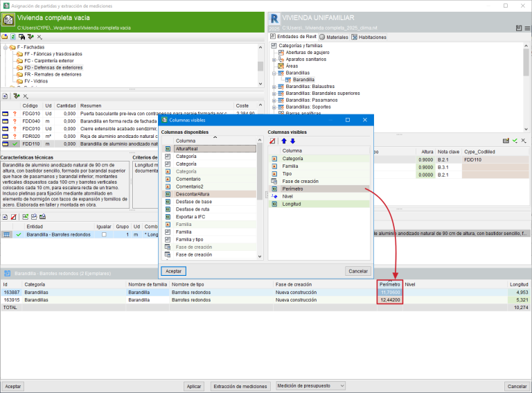This screenshot has height=393, width=532.
Task: Click FDG010 row type icon
Action: 5,114
